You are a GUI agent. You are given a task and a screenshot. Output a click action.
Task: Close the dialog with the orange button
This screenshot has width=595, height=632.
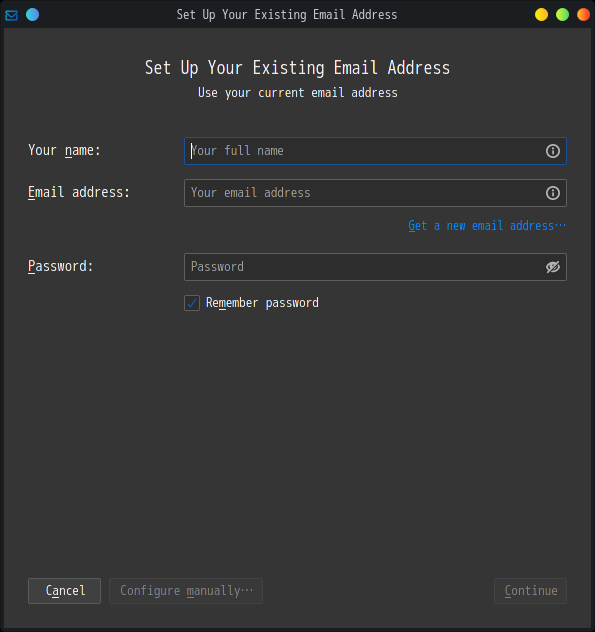pyautogui.click(x=583, y=15)
